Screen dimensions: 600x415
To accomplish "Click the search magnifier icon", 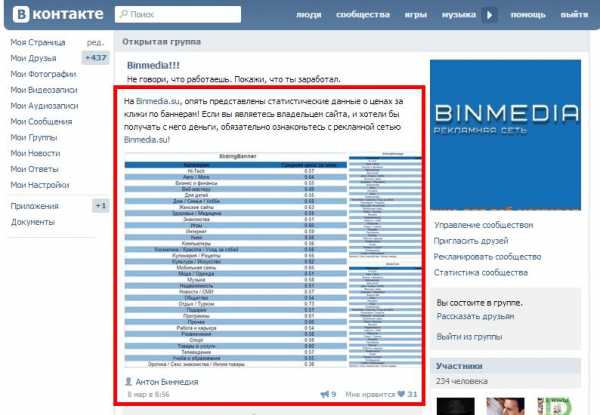I will pos(123,14).
